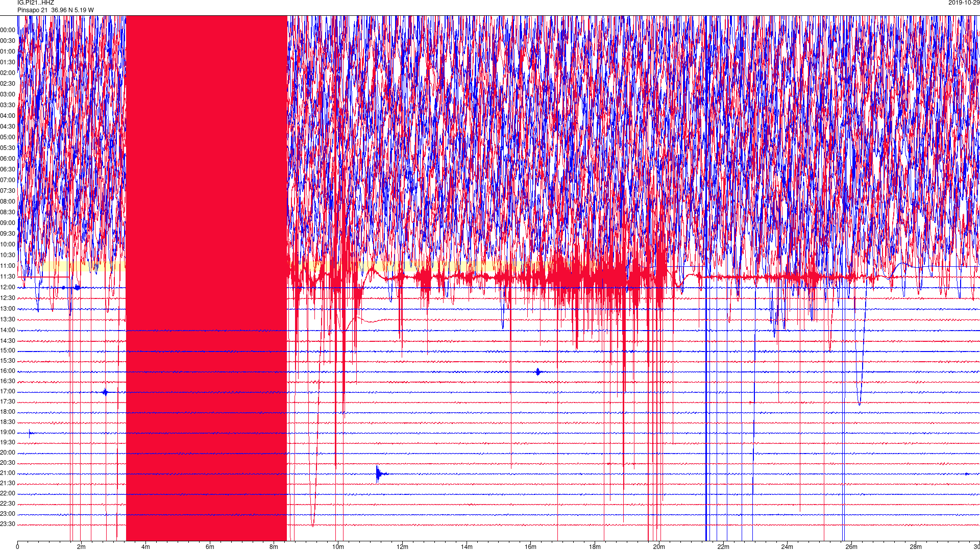This screenshot has height=551, width=980.
Task: Click the small blue event on the 17:00 trace
Action: tap(105, 392)
